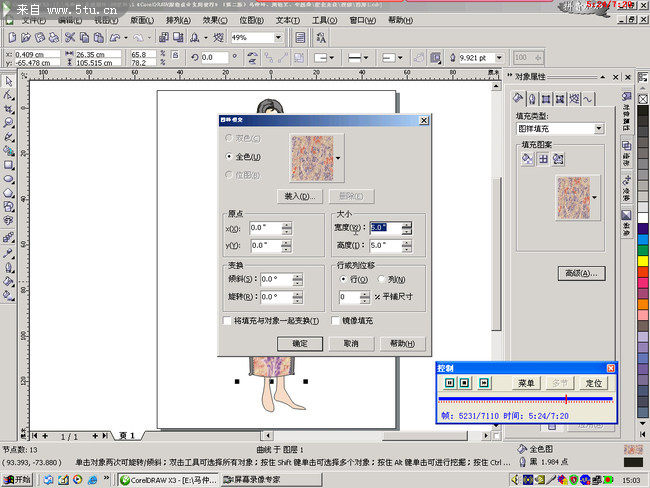Select the Pick tool in the toolbox
The width and height of the screenshot is (650, 488).
8,80
